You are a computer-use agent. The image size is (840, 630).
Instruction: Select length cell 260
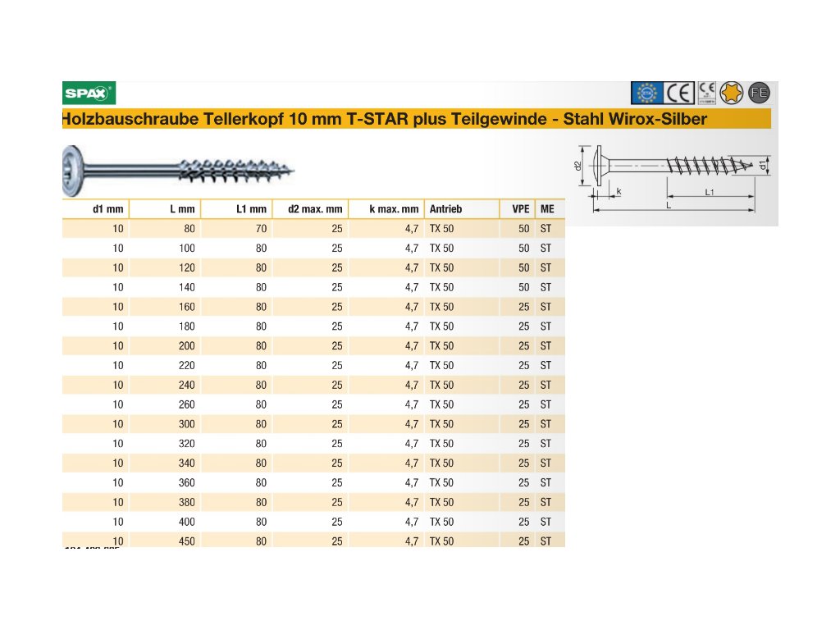[x=187, y=404]
